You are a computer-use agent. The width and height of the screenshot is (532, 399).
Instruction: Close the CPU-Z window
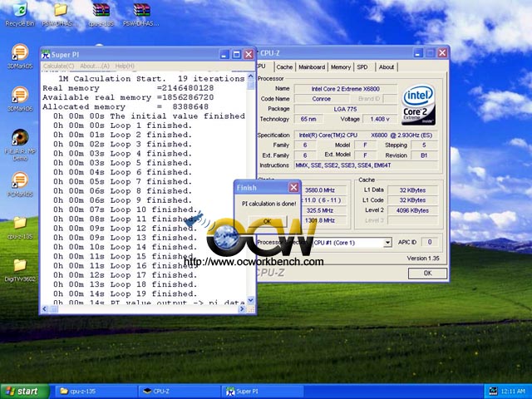click(442, 53)
